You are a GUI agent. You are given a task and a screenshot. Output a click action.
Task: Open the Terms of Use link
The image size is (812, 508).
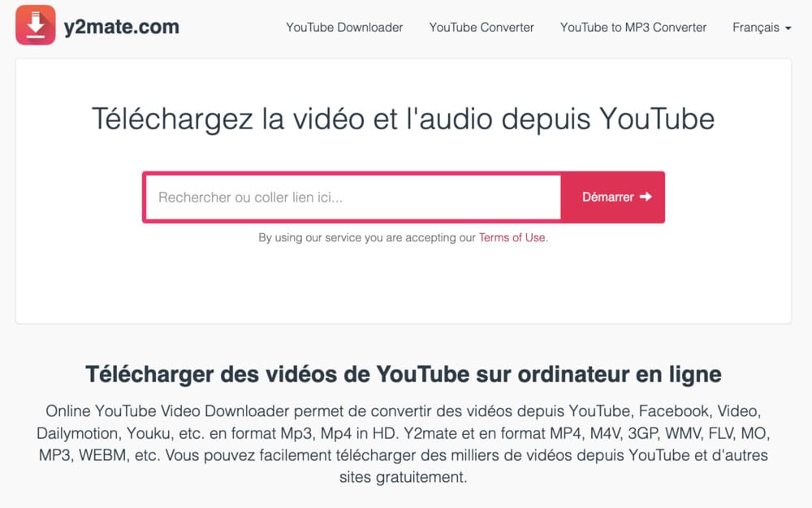coord(512,237)
